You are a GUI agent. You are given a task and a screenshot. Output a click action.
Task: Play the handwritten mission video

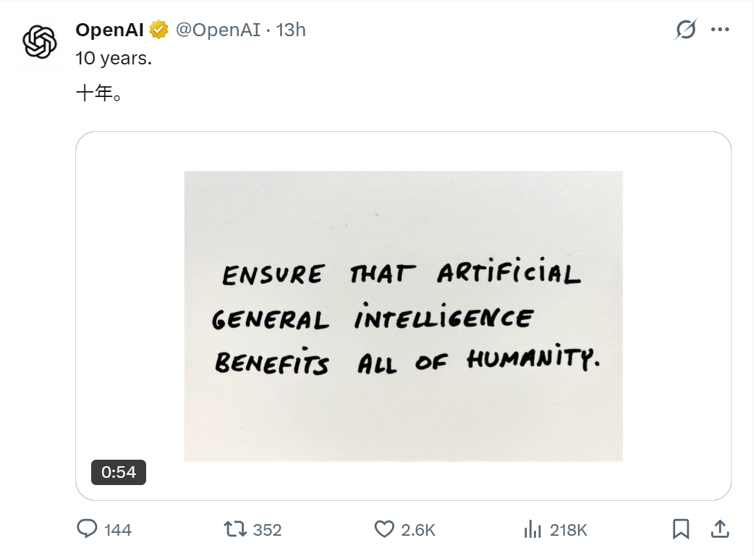[403, 316]
